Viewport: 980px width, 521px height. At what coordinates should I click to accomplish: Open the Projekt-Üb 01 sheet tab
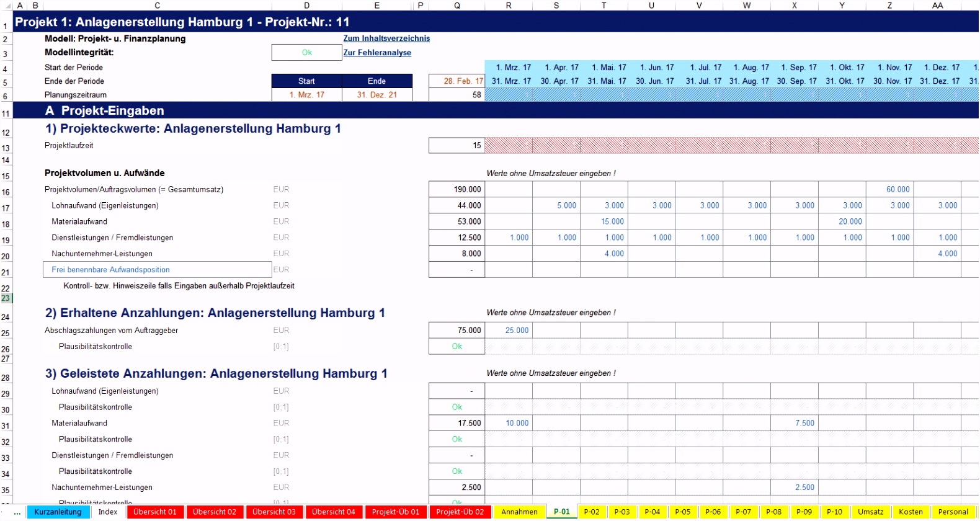pos(396,512)
